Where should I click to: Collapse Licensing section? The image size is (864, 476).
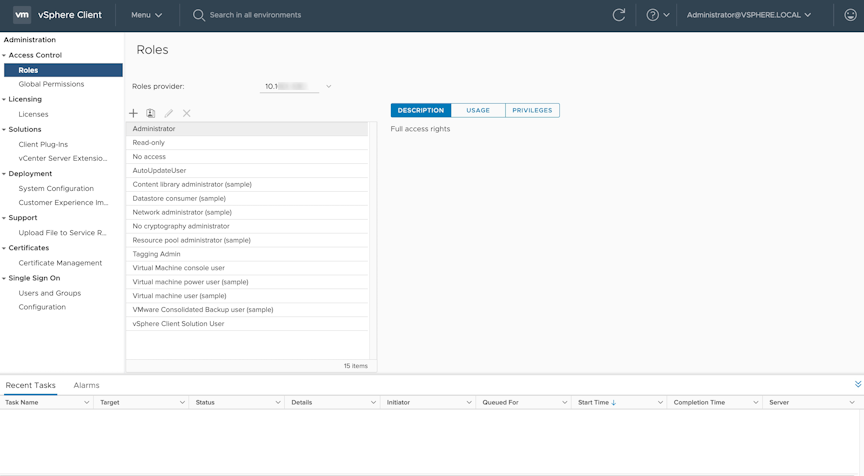(x=4, y=99)
